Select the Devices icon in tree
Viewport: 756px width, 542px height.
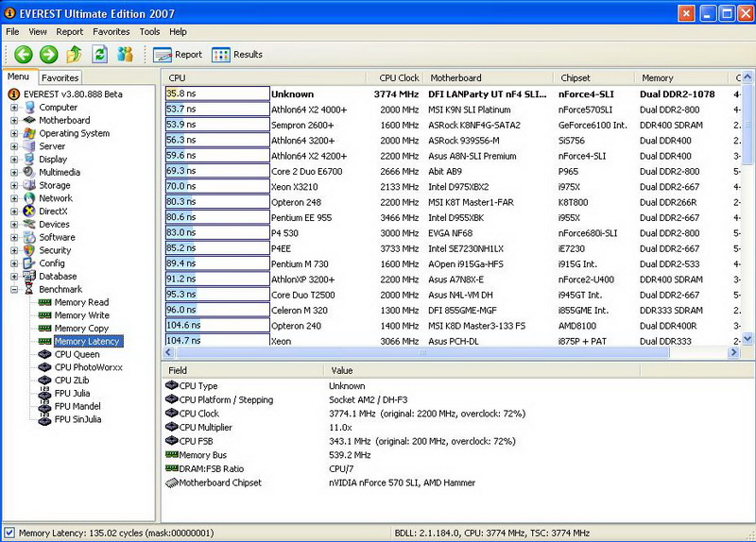tap(30, 224)
